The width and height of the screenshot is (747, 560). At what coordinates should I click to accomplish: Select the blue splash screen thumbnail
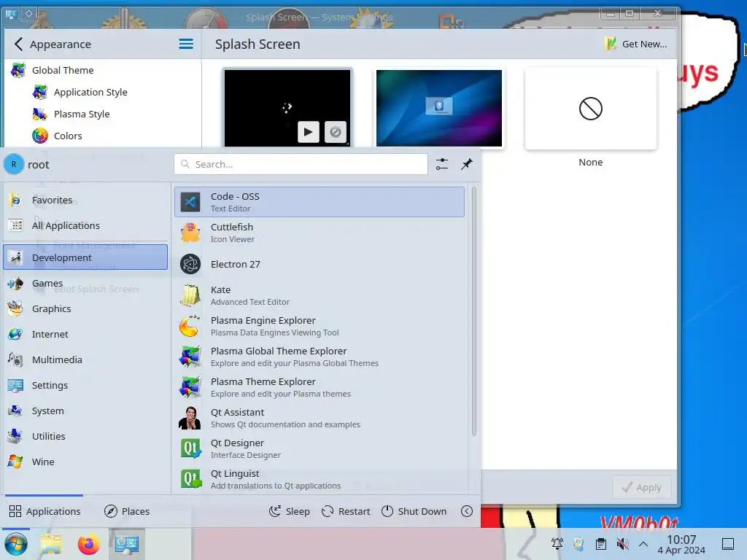[438, 108]
